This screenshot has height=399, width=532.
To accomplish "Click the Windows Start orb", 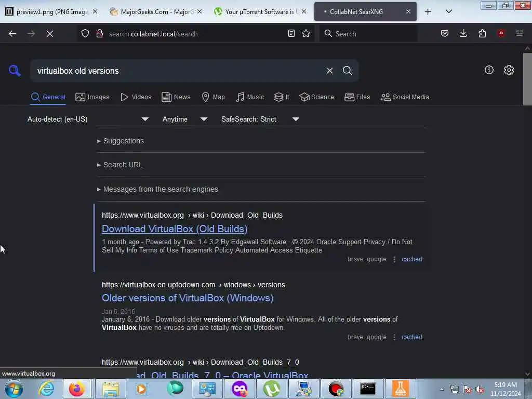I will (14, 389).
